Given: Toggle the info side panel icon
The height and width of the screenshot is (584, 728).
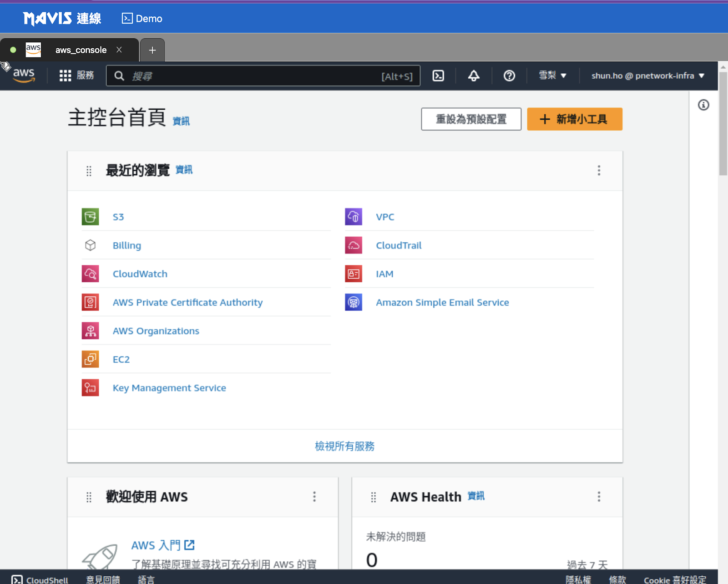Looking at the screenshot, I should point(703,105).
